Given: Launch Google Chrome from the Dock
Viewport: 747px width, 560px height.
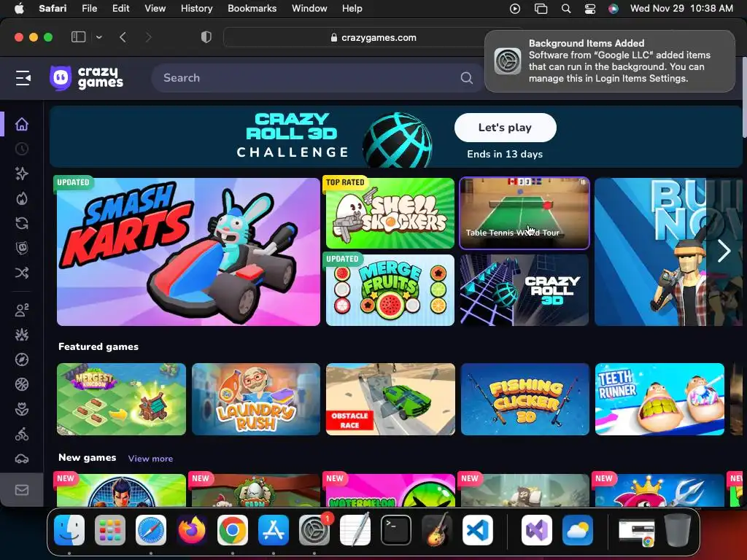Looking at the screenshot, I should (233, 530).
